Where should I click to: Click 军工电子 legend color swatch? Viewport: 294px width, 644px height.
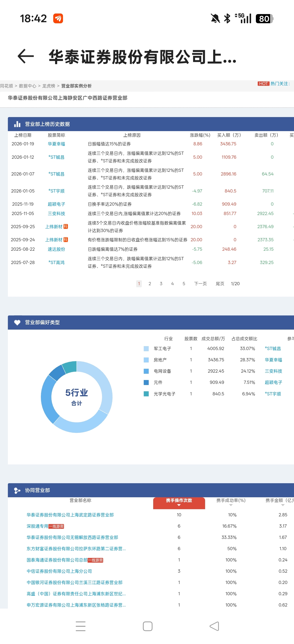(x=146, y=348)
